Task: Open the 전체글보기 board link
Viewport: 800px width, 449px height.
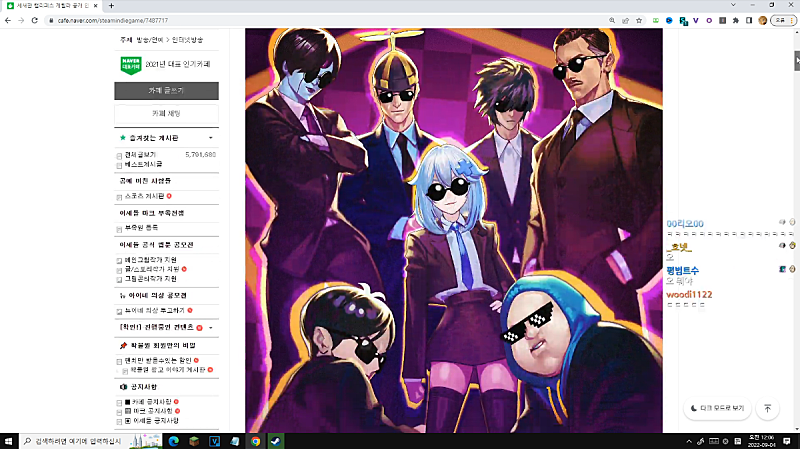Action: [140, 155]
